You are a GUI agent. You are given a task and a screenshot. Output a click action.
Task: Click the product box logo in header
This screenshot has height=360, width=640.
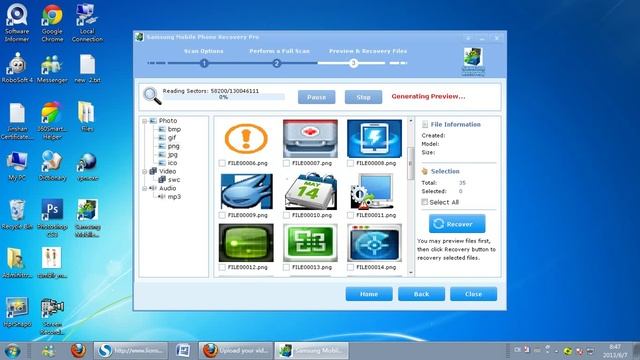coord(473,61)
